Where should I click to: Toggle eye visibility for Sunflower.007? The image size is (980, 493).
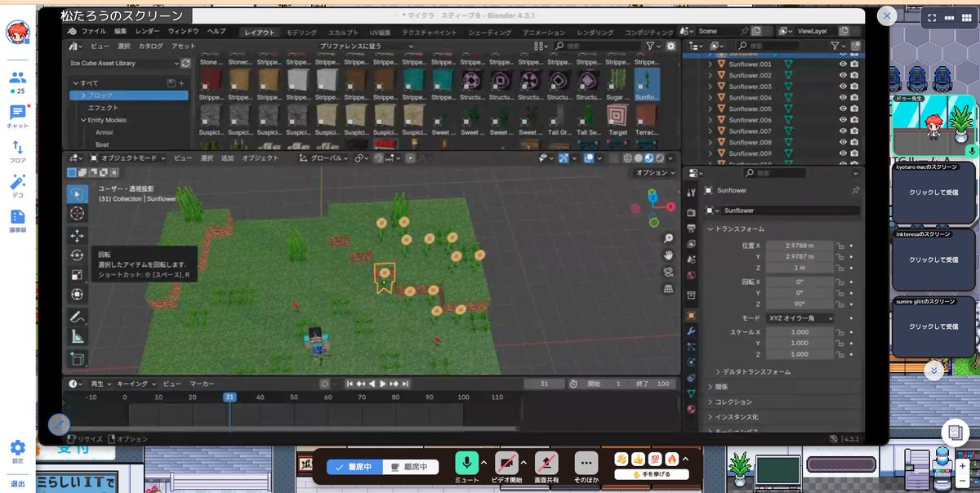pyautogui.click(x=843, y=131)
